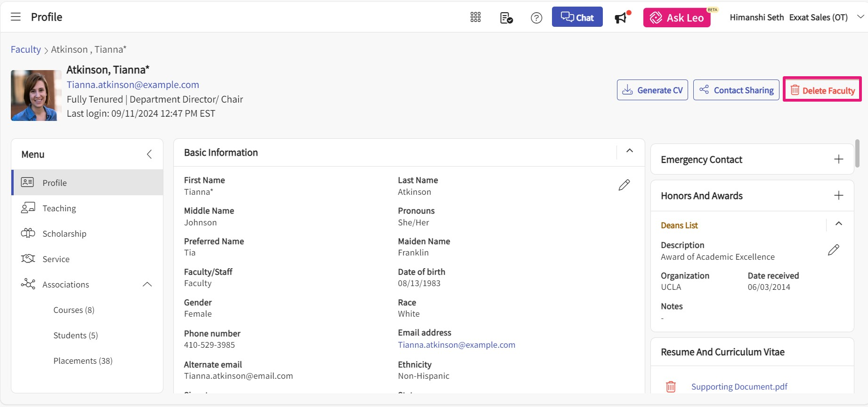This screenshot has height=407, width=868.
Task: Collapse the Menu sidebar panel
Action: (149, 154)
